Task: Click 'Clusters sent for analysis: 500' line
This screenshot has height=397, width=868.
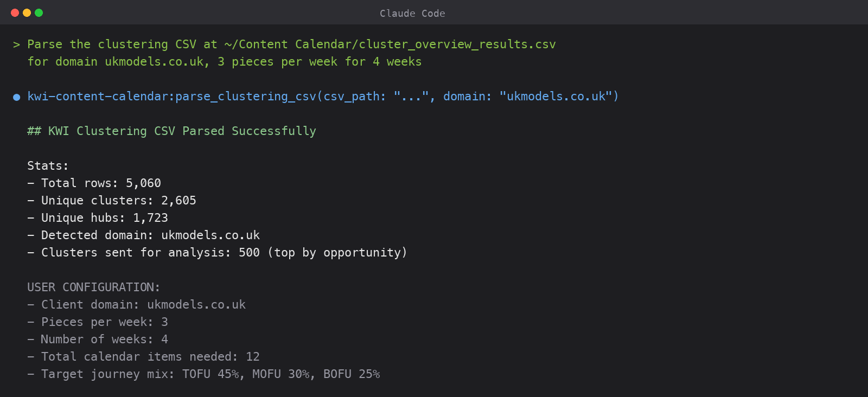Action: [217, 253]
